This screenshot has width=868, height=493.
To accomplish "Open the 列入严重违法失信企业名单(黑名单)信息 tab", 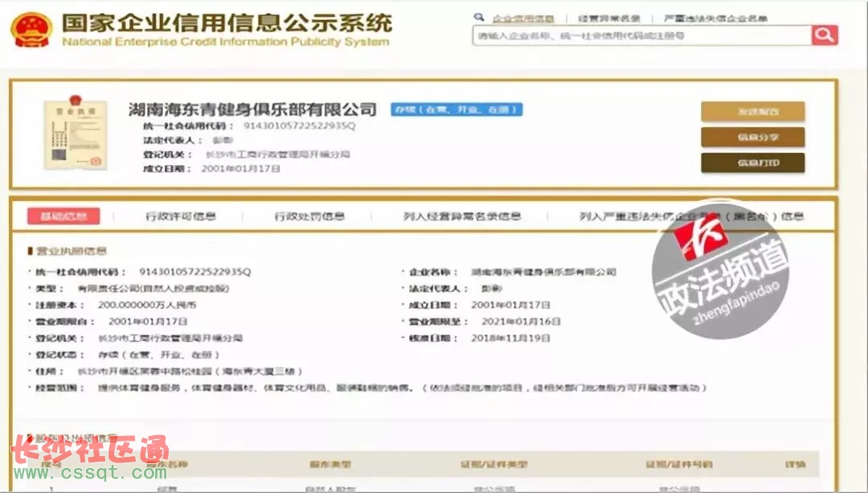I will [691, 216].
